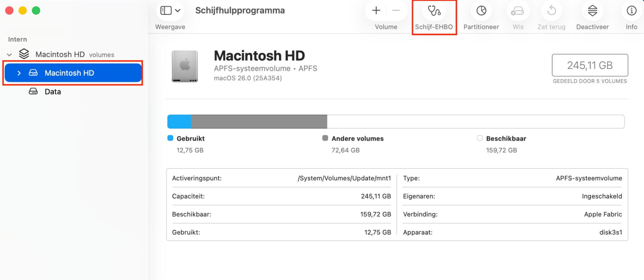Viewport: 644px width, 280px height.
Task: Select Macintosh HD volume drive icon in sidebar
Action: [33, 73]
